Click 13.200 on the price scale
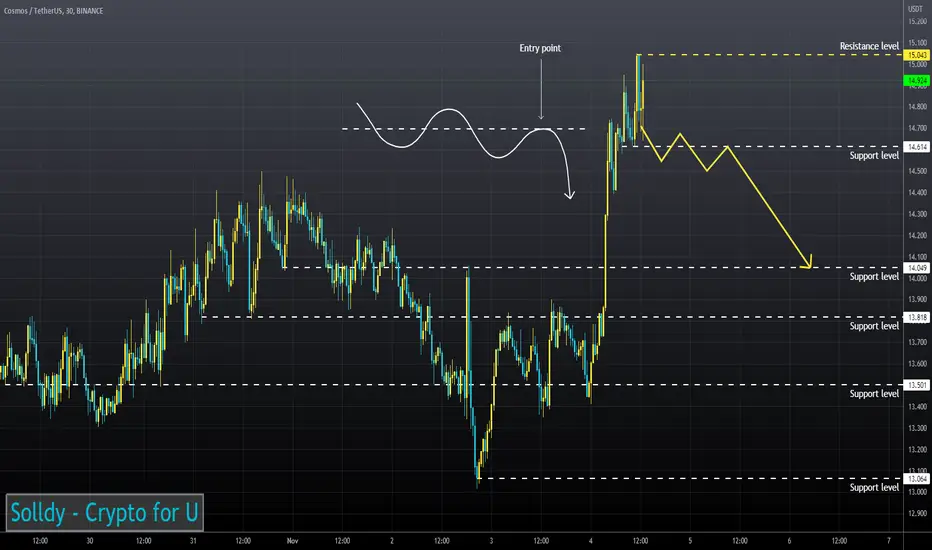The height and width of the screenshot is (550, 932). [917, 450]
